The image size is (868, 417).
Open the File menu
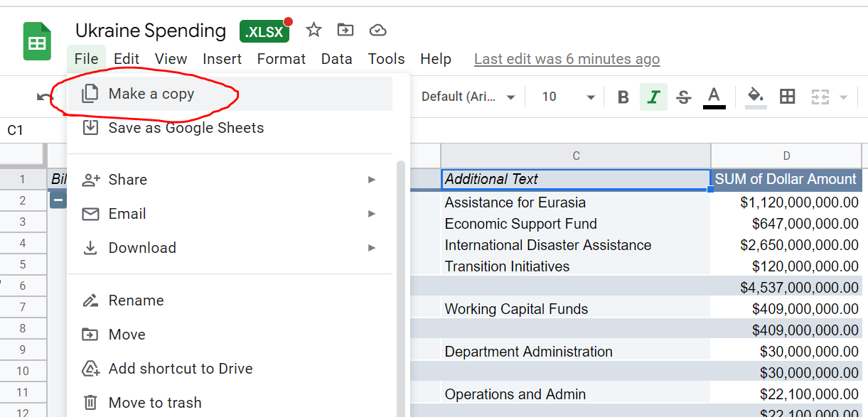(x=86, y=59)
